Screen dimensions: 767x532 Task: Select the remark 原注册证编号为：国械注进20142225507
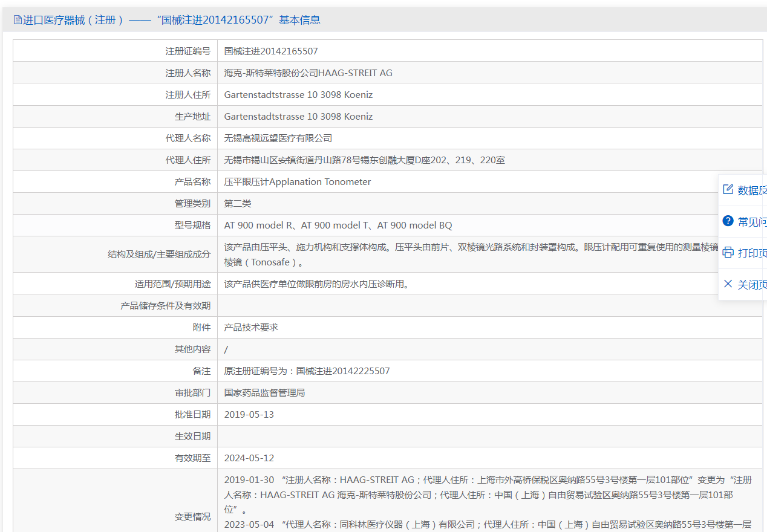[307, 371]
